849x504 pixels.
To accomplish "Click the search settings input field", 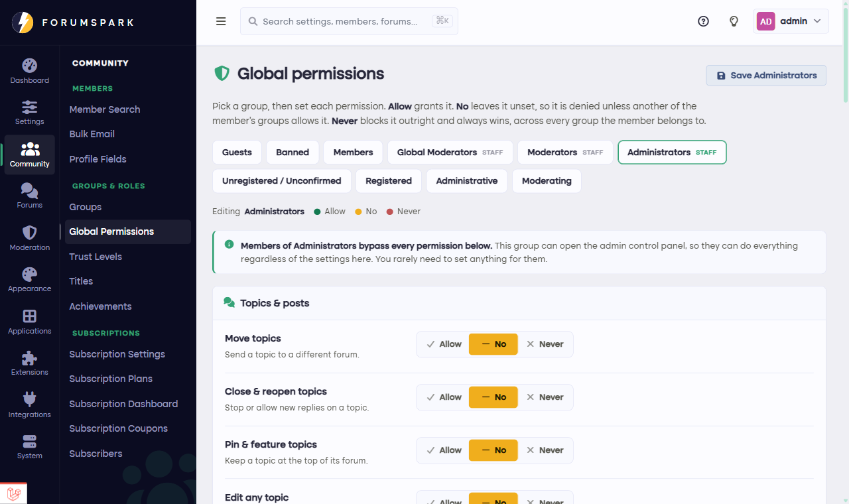I will click(349, 21).
